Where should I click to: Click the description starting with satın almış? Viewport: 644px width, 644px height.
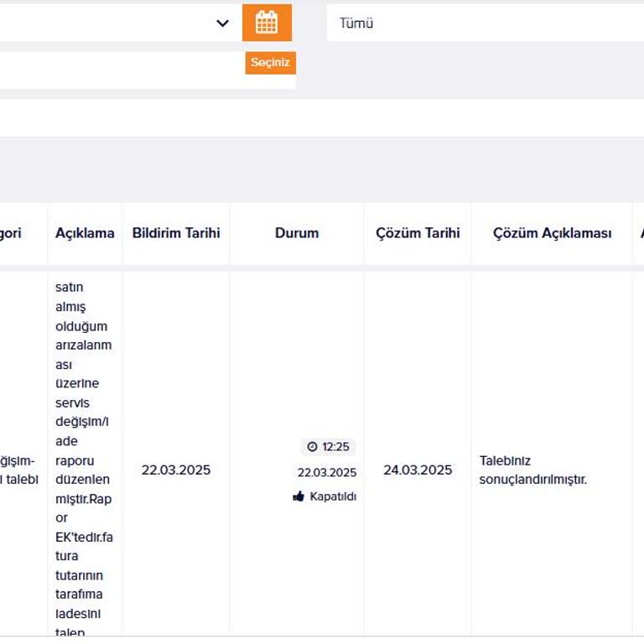coord(84,459)
